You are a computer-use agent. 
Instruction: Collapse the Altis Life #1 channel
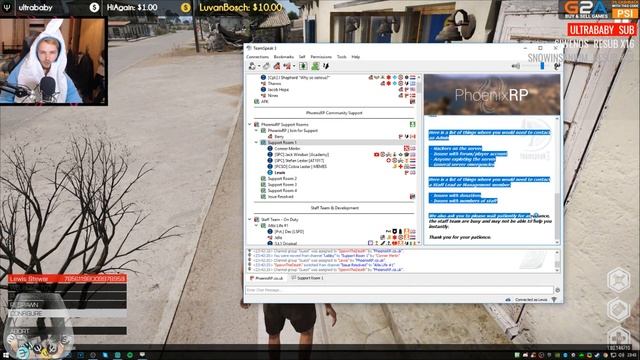[x=256, y=226]
